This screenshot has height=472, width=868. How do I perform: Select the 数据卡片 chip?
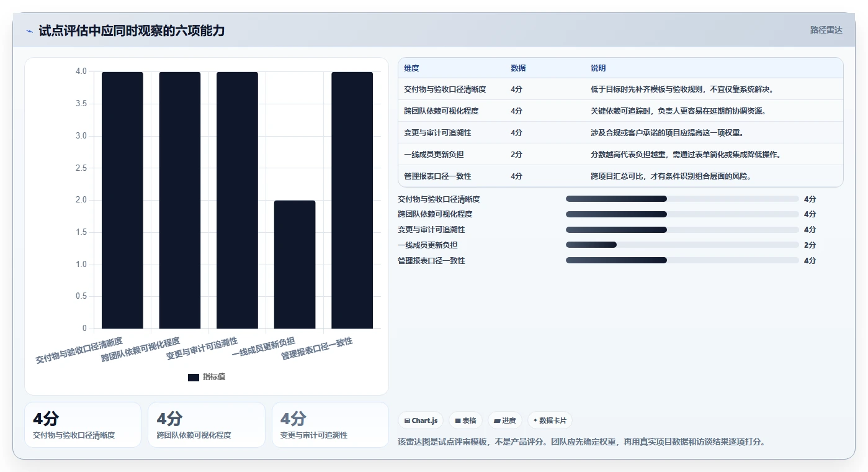pos(550,420)
